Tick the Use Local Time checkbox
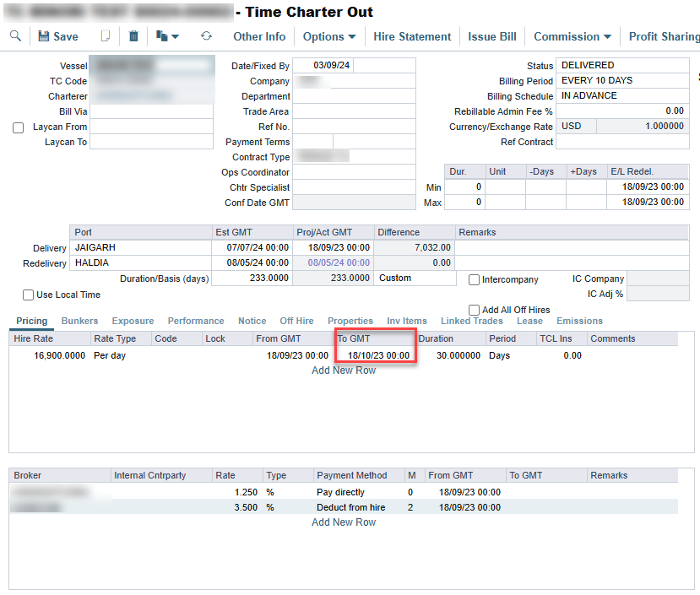 pos(29,295)
